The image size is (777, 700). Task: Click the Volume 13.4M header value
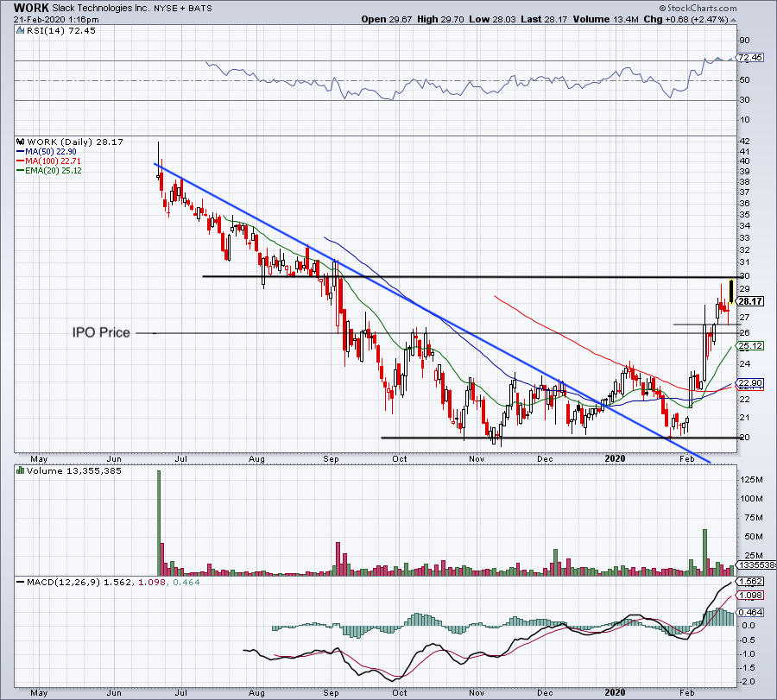605,19
